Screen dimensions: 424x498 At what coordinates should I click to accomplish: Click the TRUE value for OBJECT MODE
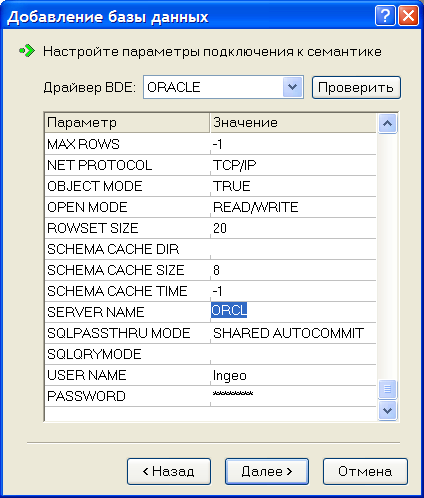tap(293, 186)
